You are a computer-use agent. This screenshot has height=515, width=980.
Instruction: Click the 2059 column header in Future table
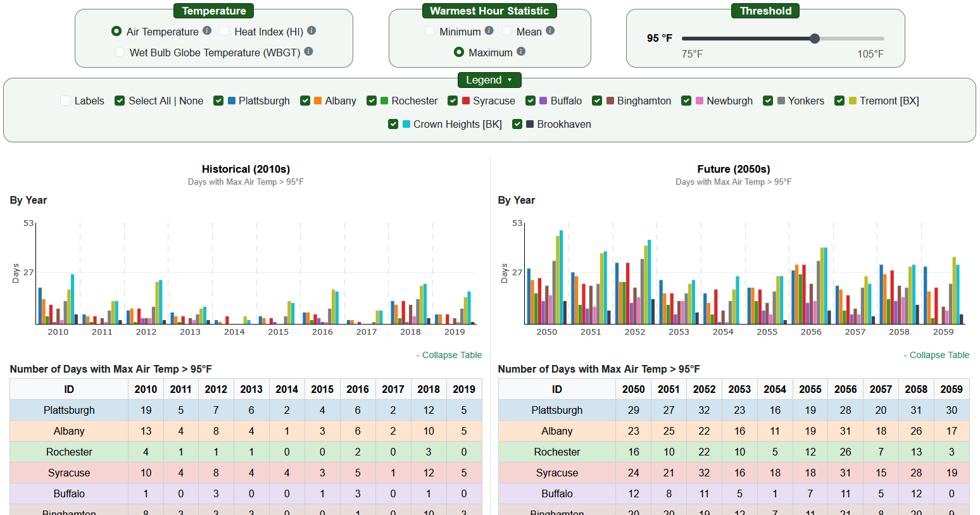pyautogui.click(x=952, y=389)
